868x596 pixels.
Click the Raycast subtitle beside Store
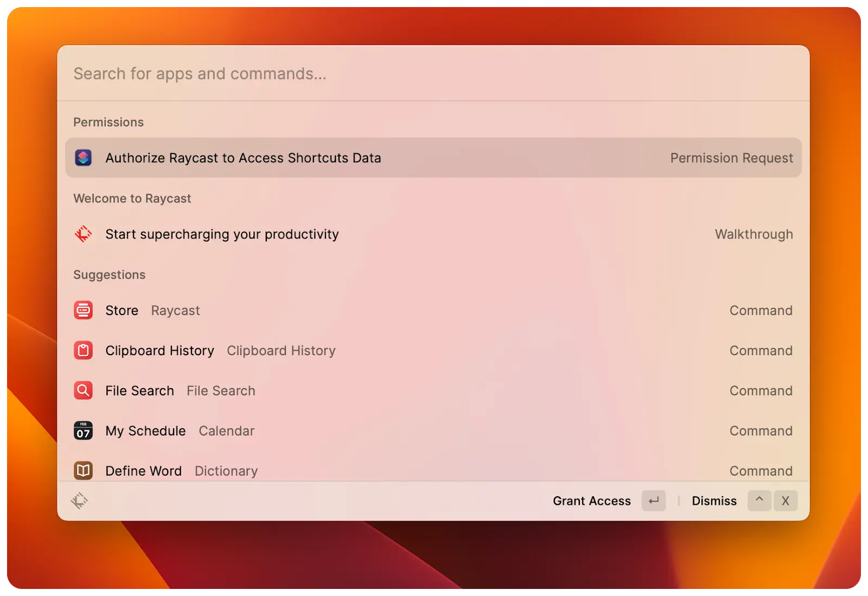click(176, 311)
